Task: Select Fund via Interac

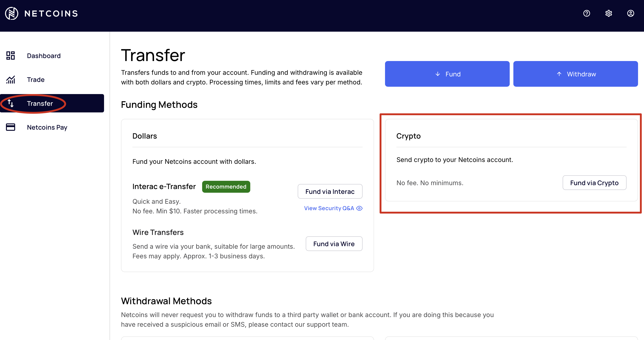Action: click(x=330, y=191)
